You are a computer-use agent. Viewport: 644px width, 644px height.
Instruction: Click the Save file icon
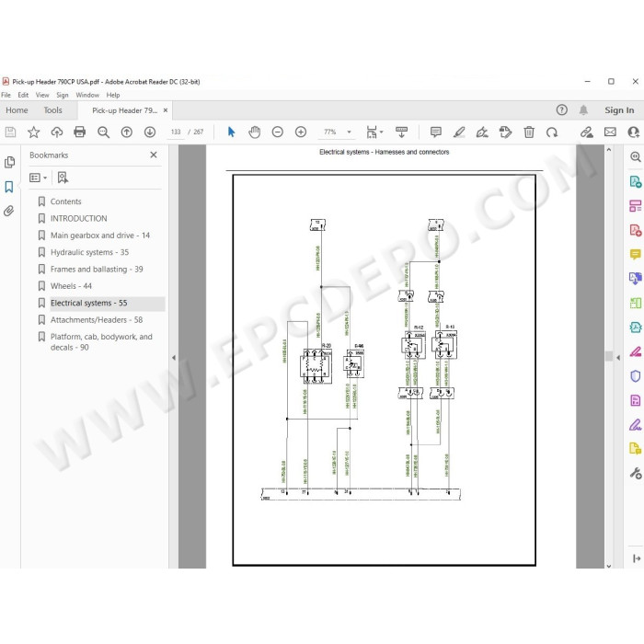click(x=10, y=132)
